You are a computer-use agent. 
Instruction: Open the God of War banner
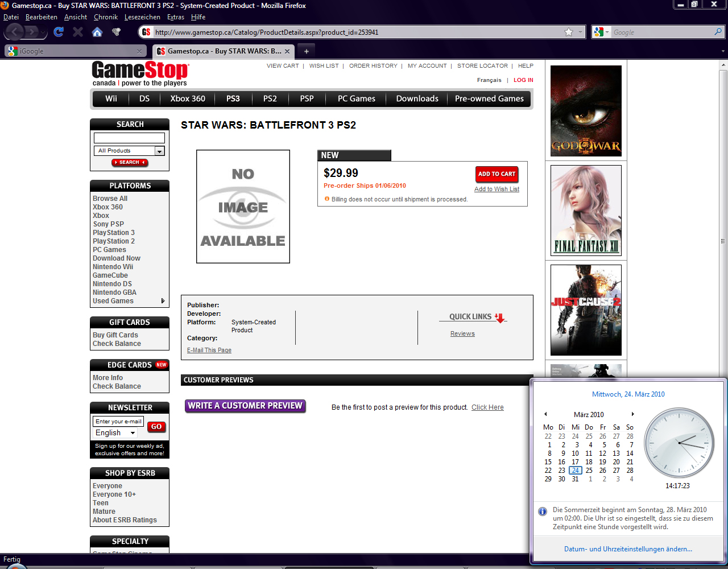[x=586, y=111]
